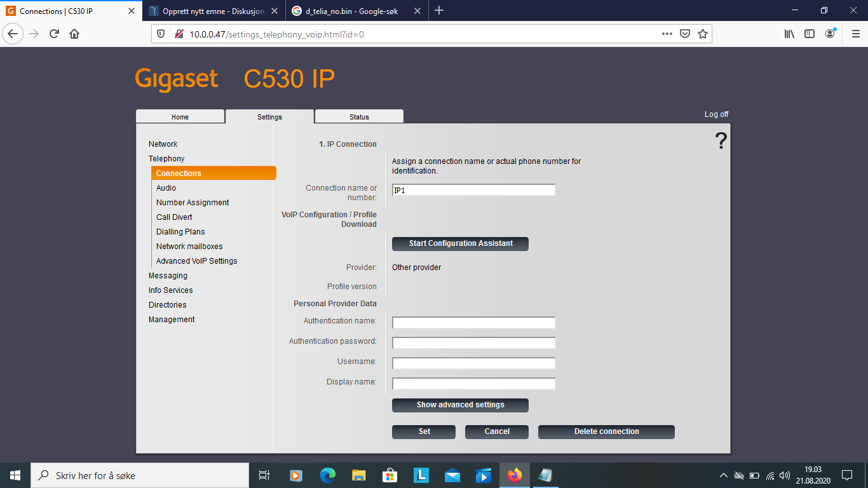The width and height of the screenshot is (868, 488).
Task: Open Firefox hamburger menu
Action: coord(855,34)
